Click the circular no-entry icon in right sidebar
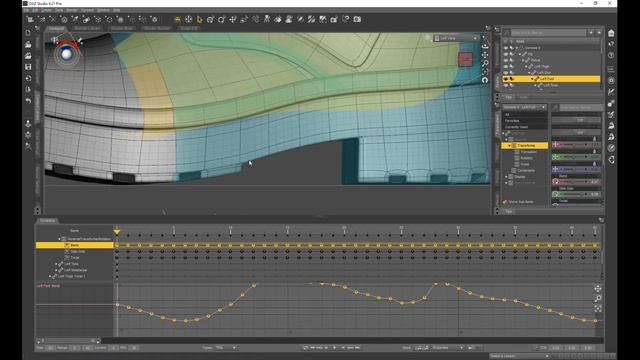This screenshot has height=360, width=640. coord(611,148)
